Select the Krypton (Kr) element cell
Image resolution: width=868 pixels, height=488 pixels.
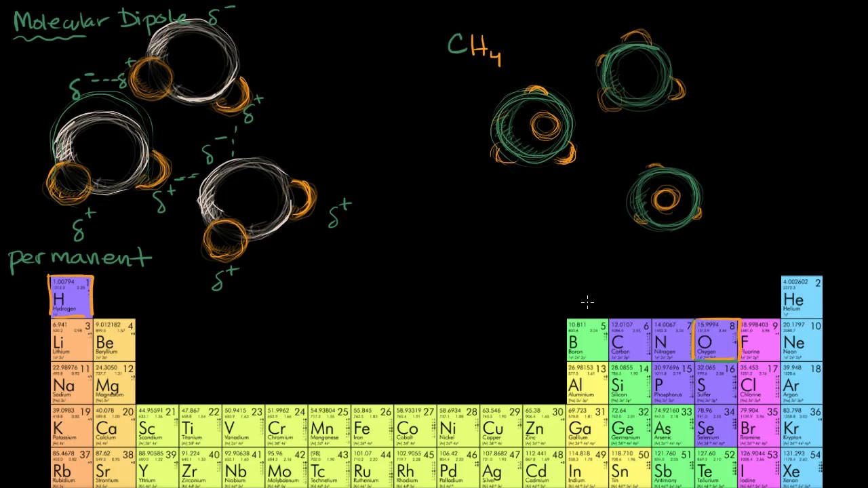pos(802,425)
